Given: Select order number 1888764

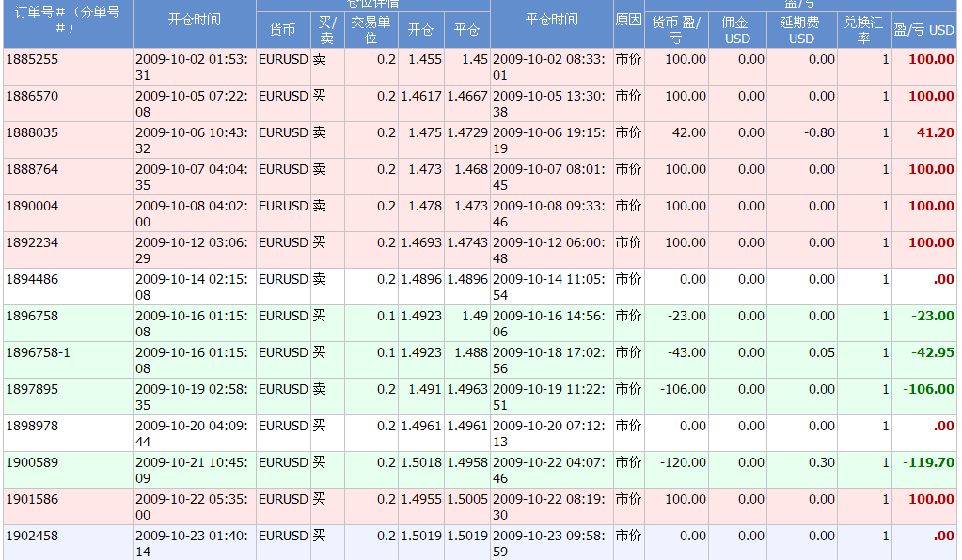Looking at the screenshot, I should tap(33, 170).
